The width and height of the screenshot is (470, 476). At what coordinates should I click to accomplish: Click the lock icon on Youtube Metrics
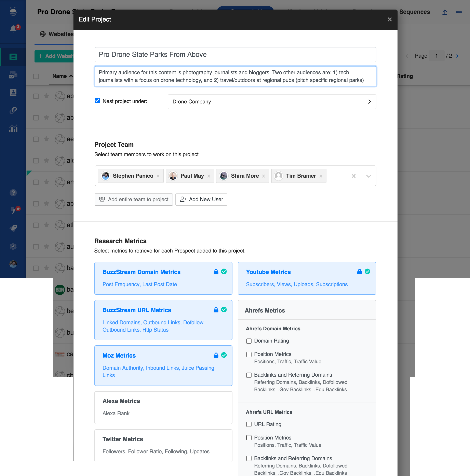[x=359, y=272]
